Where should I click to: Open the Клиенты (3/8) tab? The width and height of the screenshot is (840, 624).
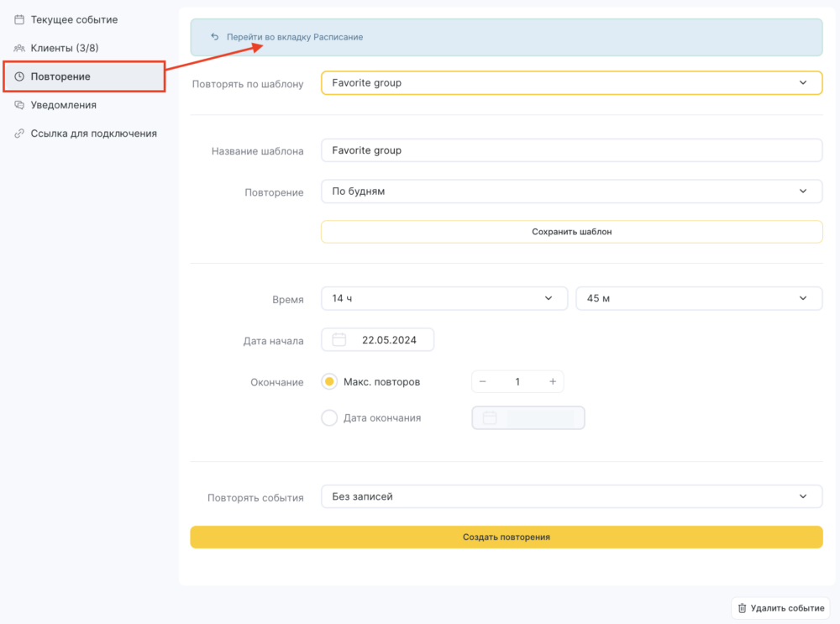click(x=83, y=48)
